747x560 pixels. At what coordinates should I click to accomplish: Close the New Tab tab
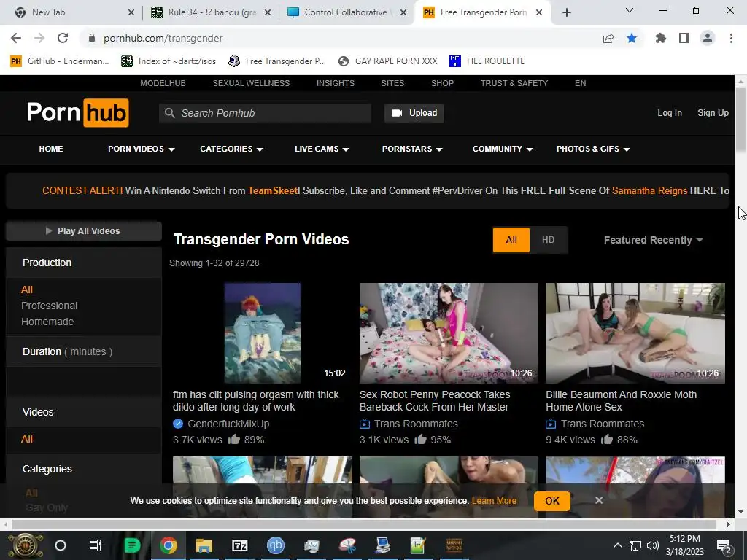point(131,13)
